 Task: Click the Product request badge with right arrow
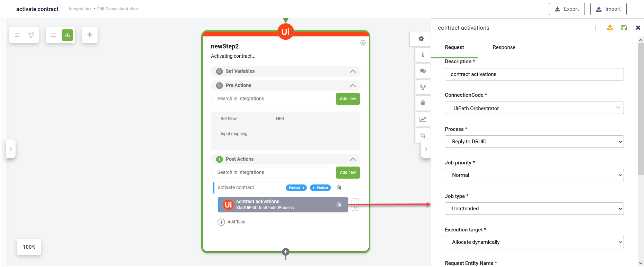pos(296,188)
